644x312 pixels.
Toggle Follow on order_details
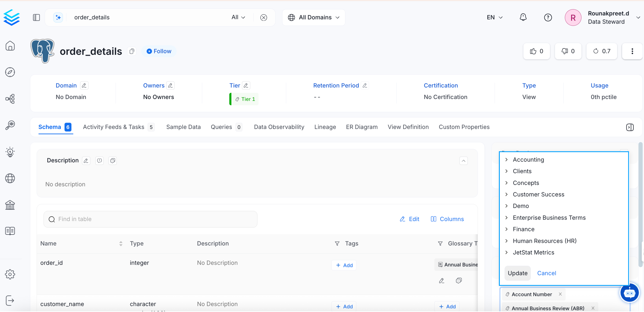[x=159, y=51]
